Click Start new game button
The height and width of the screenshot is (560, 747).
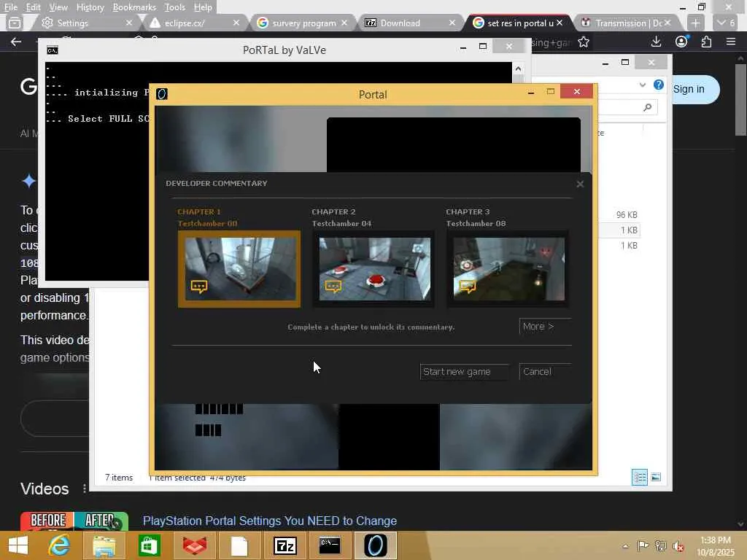click(x=464, y=372)
